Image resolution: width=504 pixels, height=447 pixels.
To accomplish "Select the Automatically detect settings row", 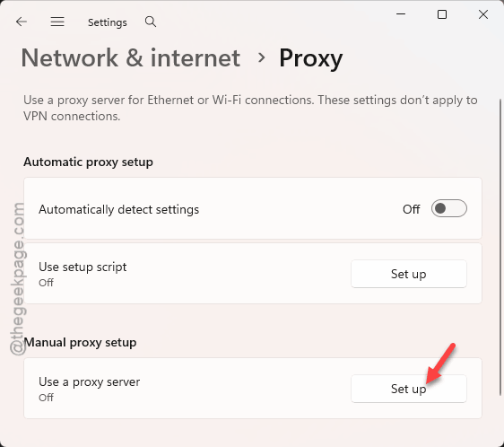I will click(x=253, y=208).
